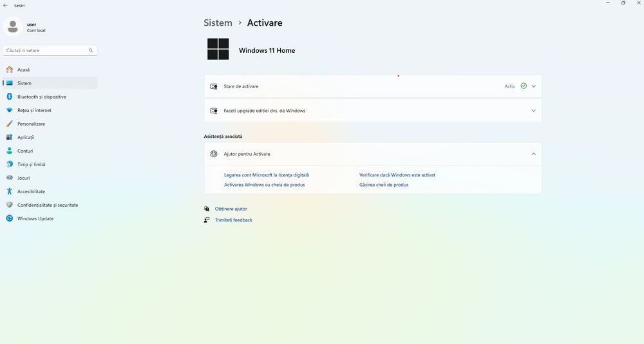Go to Jocuri settings
Screen dimensions: 644x344
click(x=50, y=178)
